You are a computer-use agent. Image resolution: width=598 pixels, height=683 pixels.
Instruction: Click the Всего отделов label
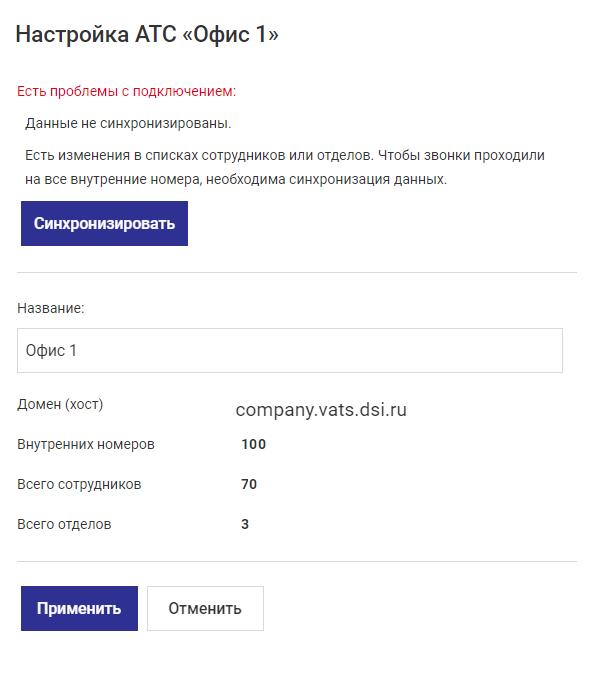coord(64,524)
